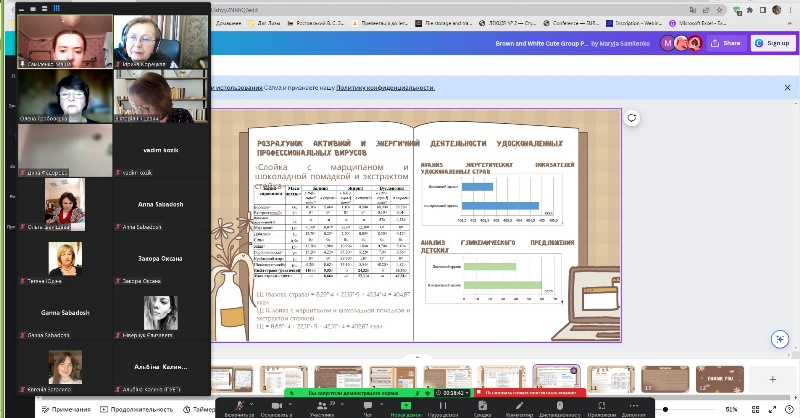Collapse thumbnail strip using chevron handle

[417, 357]
